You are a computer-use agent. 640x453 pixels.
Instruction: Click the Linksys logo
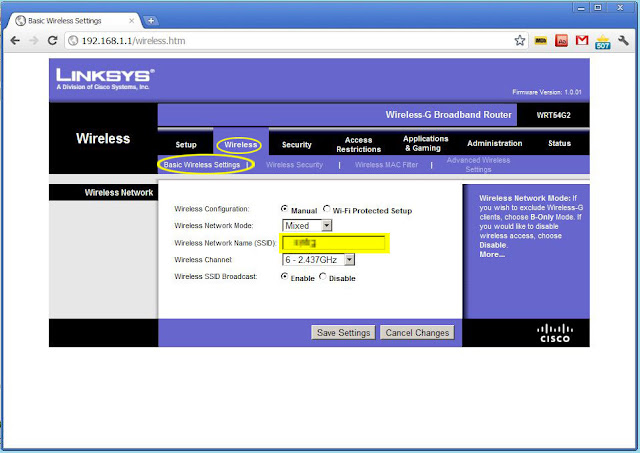tap(105, 79)
